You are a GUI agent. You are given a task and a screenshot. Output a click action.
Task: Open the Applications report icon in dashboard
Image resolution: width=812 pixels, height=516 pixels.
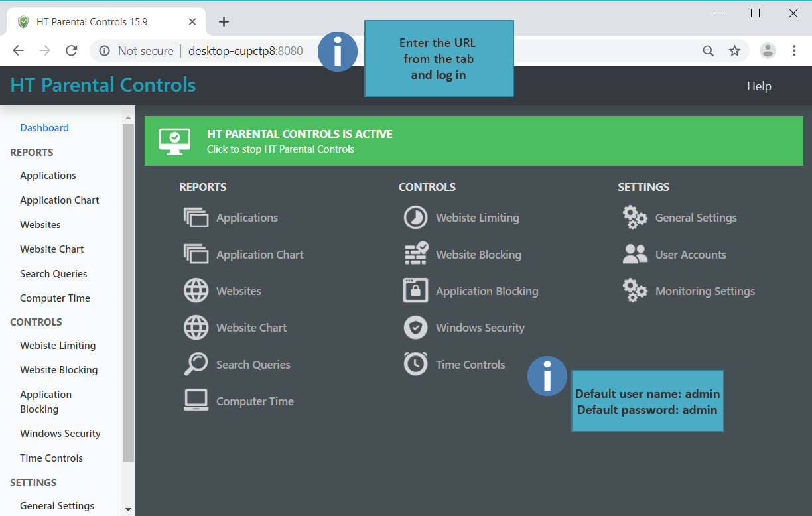pyautogui.click(x=196, y=218)
